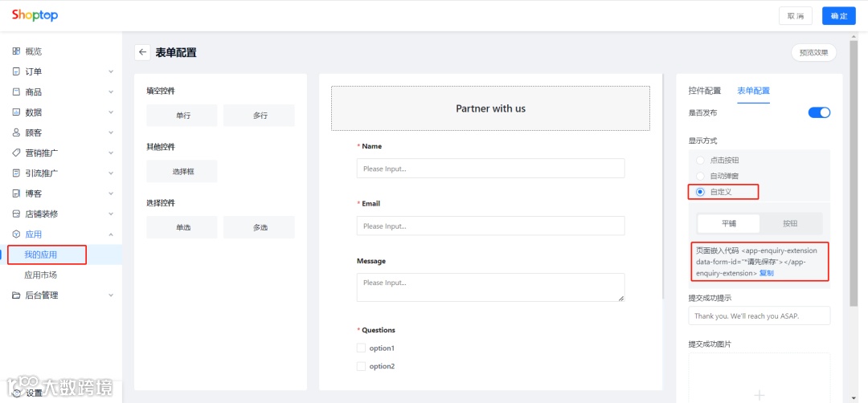Click the back arrow beside 表单配置

coord(143,52)
